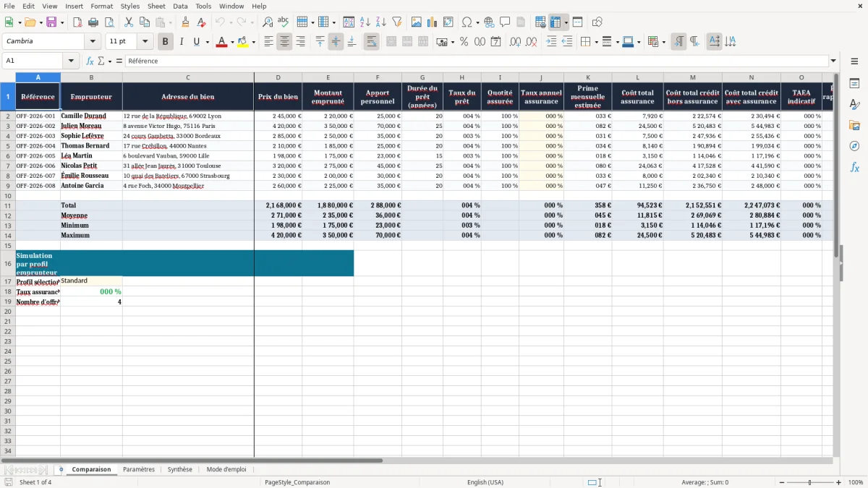Expand the Name Box dropdown arrow
The height and width of the screenshot is (488, 868).
pos(71,61)
